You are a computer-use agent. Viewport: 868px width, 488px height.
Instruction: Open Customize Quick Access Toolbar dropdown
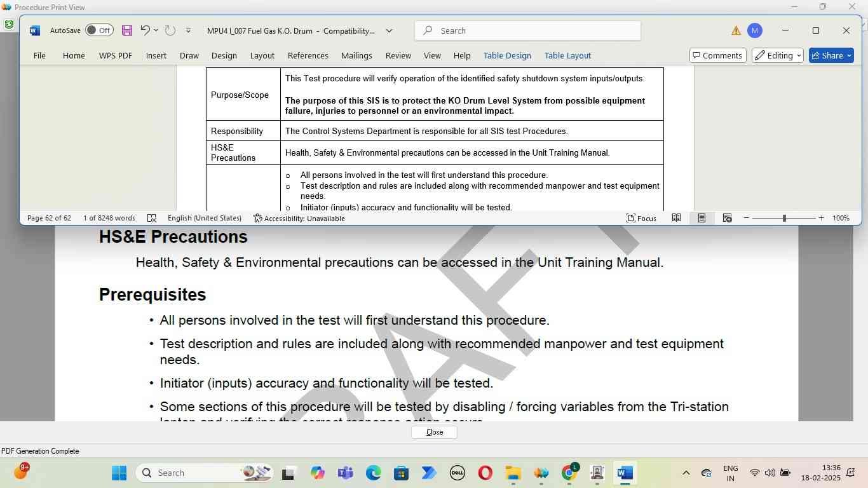coord(188,30)
